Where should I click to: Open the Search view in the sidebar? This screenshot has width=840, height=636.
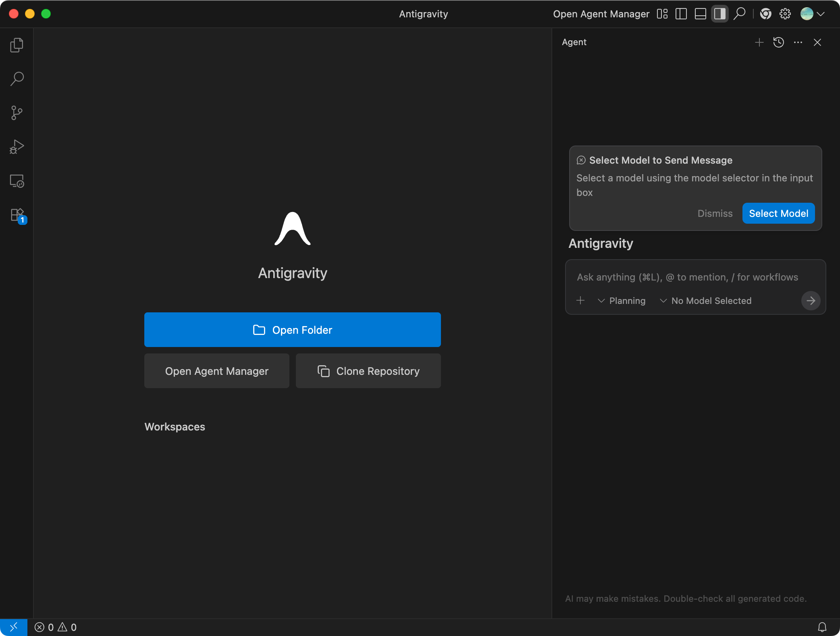pos(17,79)
